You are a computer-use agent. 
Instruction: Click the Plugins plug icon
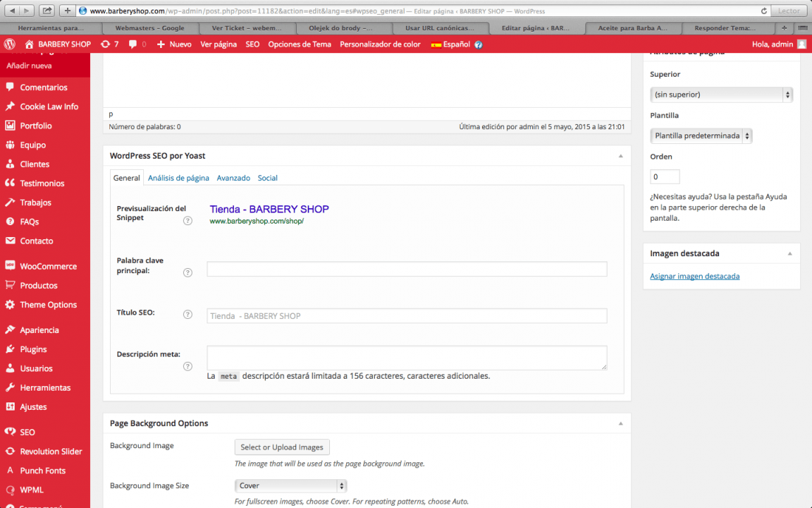tap(10, 349)
